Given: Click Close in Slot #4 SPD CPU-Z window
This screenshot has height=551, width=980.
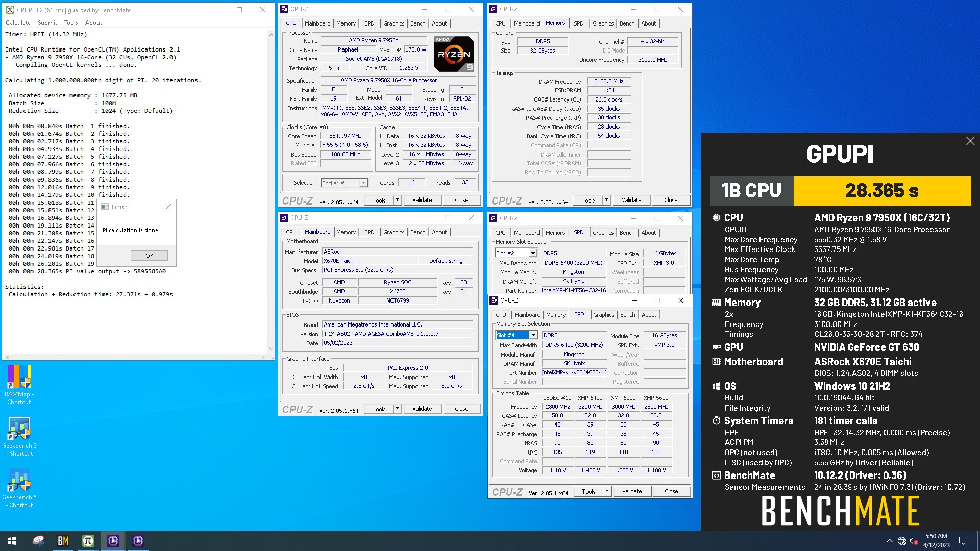Looking at the screenshot, I should click(x=671, y=491).
